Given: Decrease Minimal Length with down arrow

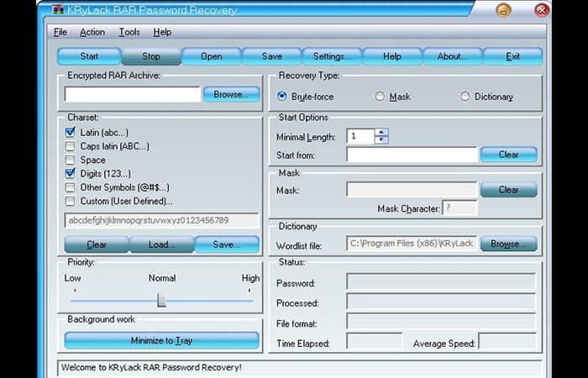Looking at the screenshot, I should [x=381, y=140].
